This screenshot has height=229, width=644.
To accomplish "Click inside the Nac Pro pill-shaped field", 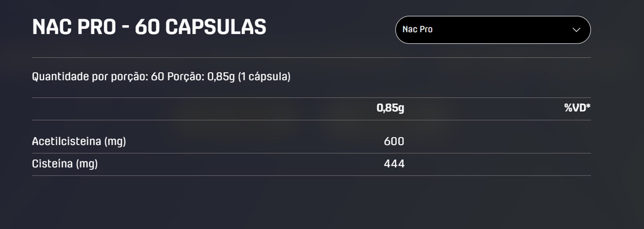I will [x=486, y=29].
